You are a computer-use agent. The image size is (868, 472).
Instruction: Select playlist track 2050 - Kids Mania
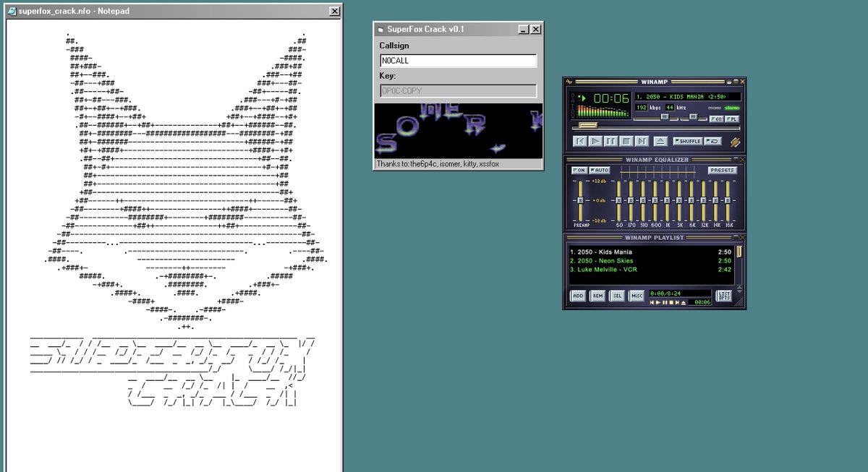(651, 252)
